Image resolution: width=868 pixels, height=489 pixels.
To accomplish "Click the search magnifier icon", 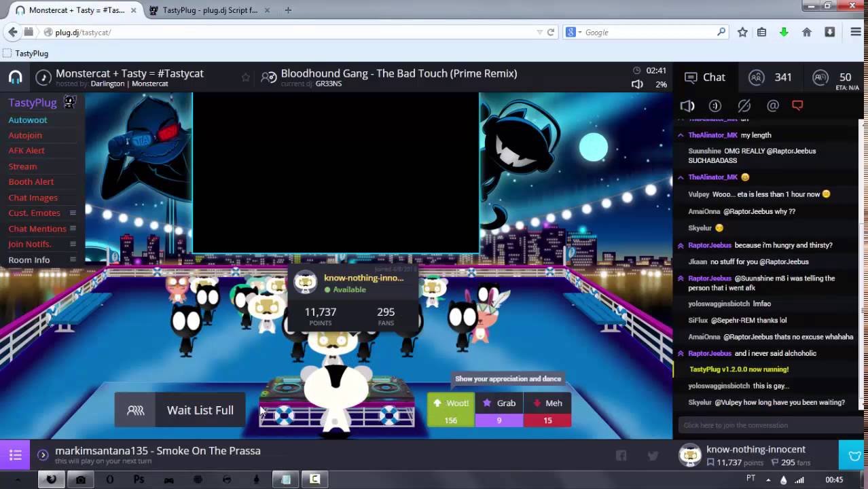I will 721,32.
